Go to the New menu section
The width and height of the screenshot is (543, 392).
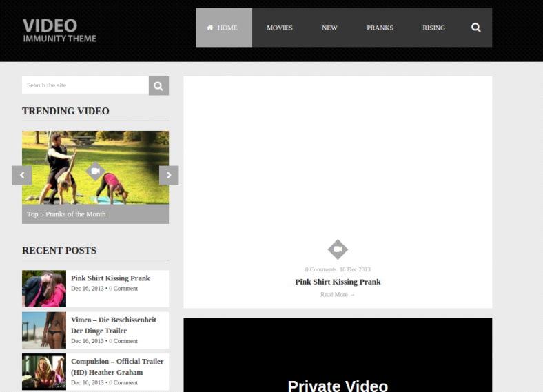click(x=329, y=28)
